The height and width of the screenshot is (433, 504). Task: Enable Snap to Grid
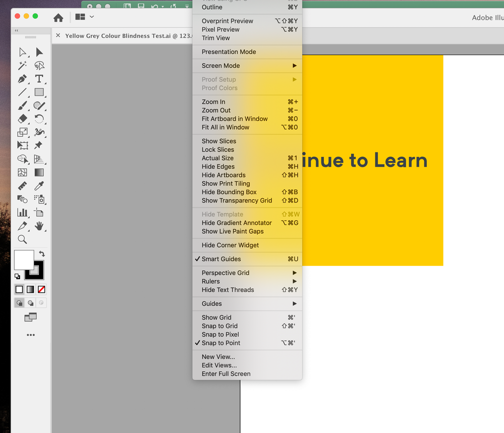tap(219, 326)
